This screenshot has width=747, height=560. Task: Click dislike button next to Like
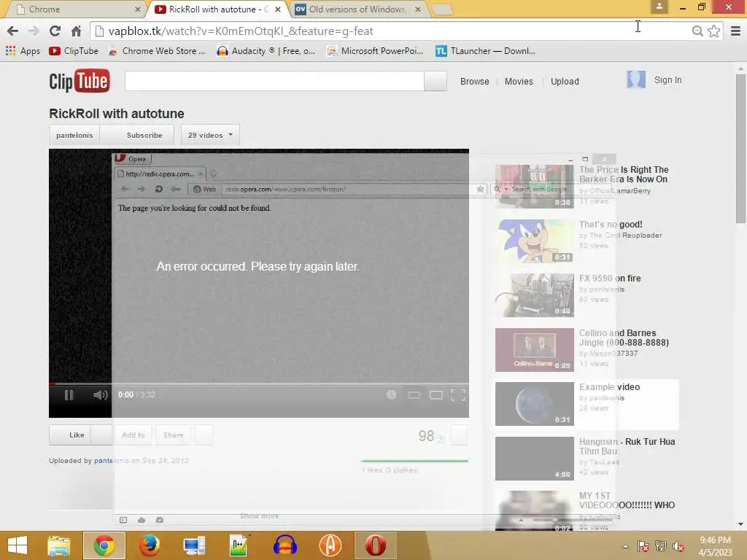[101, 435]
